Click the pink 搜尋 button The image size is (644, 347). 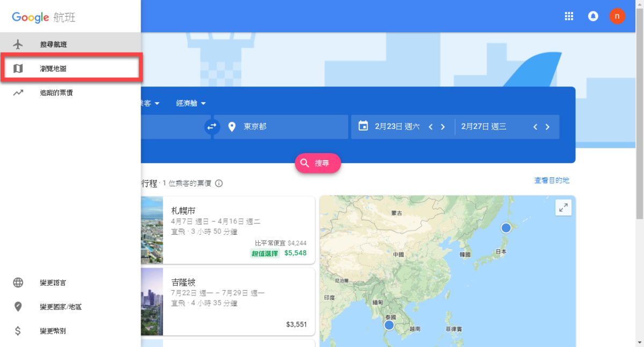point(318,163)
